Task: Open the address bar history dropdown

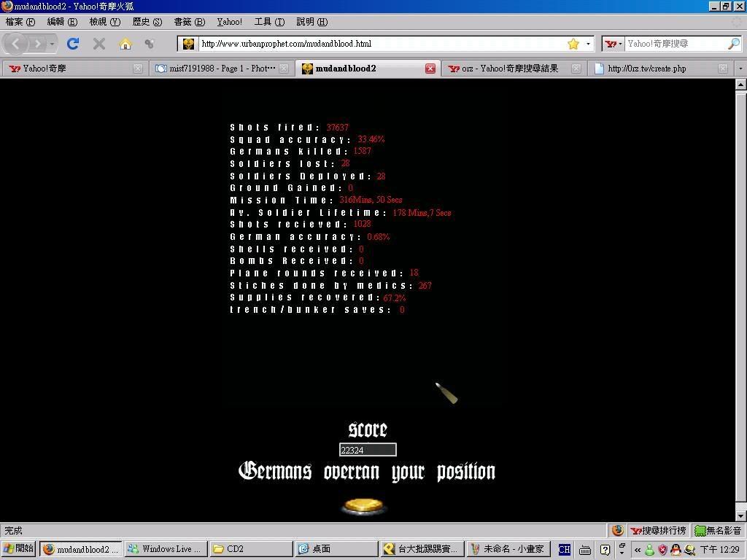Action: click(588, 44)
